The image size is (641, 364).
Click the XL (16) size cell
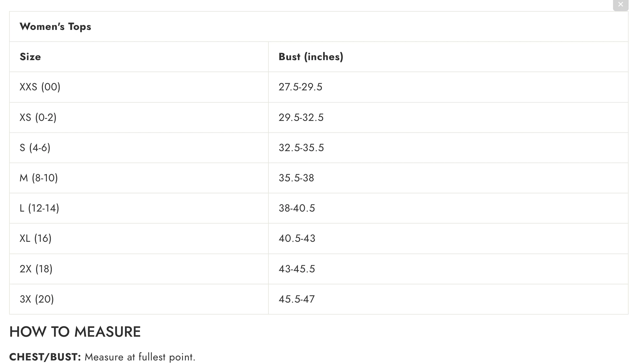pos(35,238)
